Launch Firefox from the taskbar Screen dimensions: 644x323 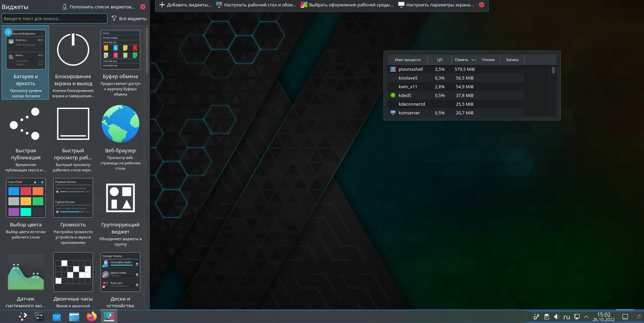pos(91,317)
